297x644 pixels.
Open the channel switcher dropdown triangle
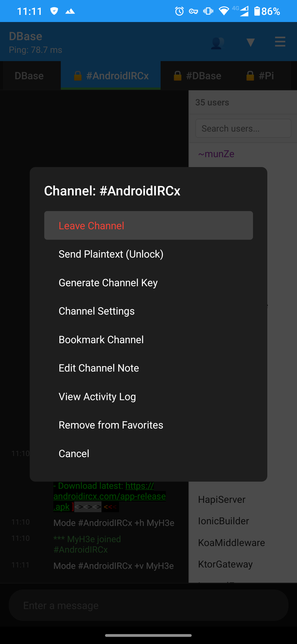pos(250,43)
